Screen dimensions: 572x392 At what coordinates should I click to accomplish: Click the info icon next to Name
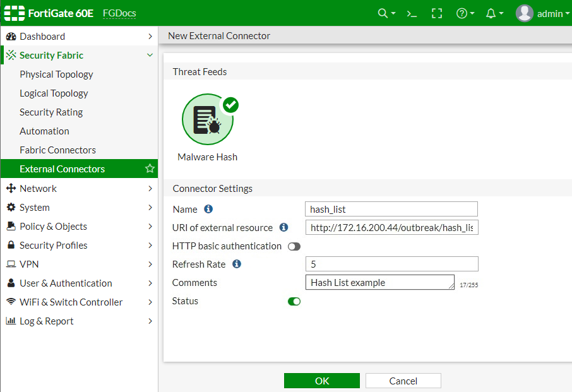208,209
